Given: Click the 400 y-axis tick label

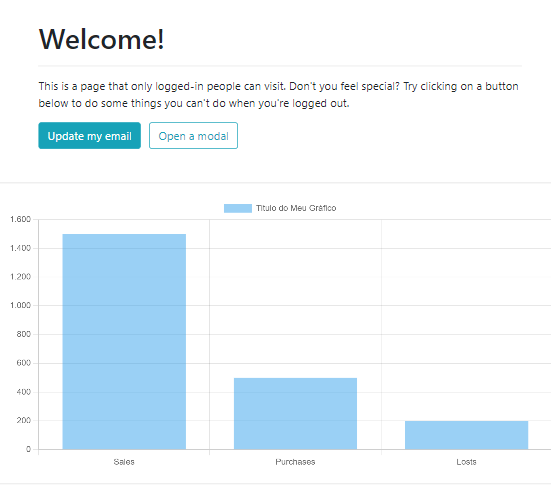Looking at the screenshot, I should tap(24, 392).
